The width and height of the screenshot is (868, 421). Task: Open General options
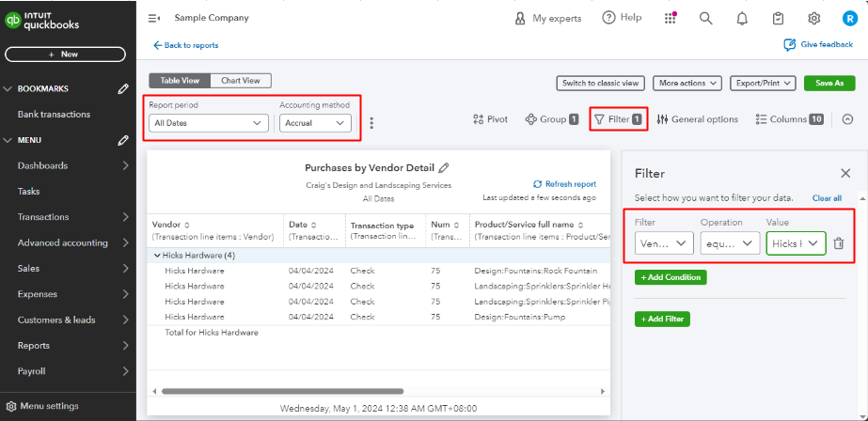pos(698,119)
